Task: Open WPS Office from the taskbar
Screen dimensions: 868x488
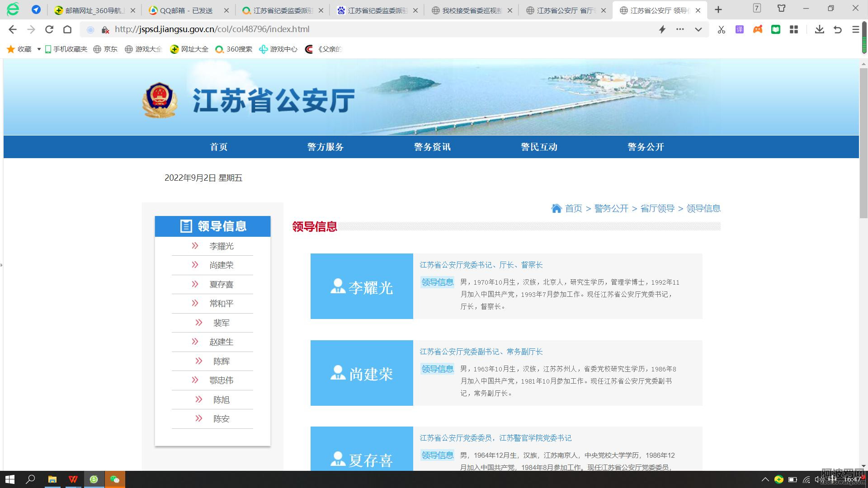Action: 73,479
